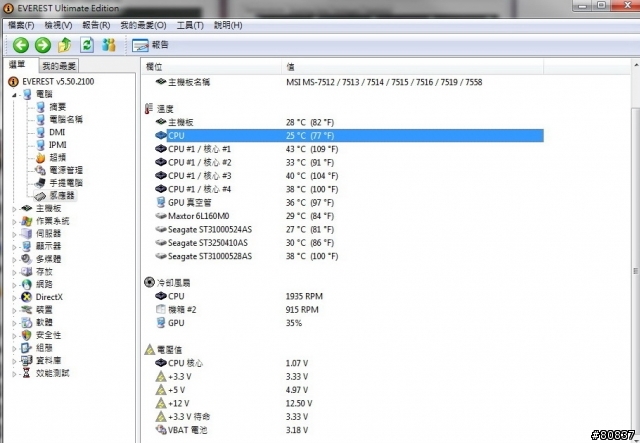Click the Refresh toolbar icon

tap(87, 45)
